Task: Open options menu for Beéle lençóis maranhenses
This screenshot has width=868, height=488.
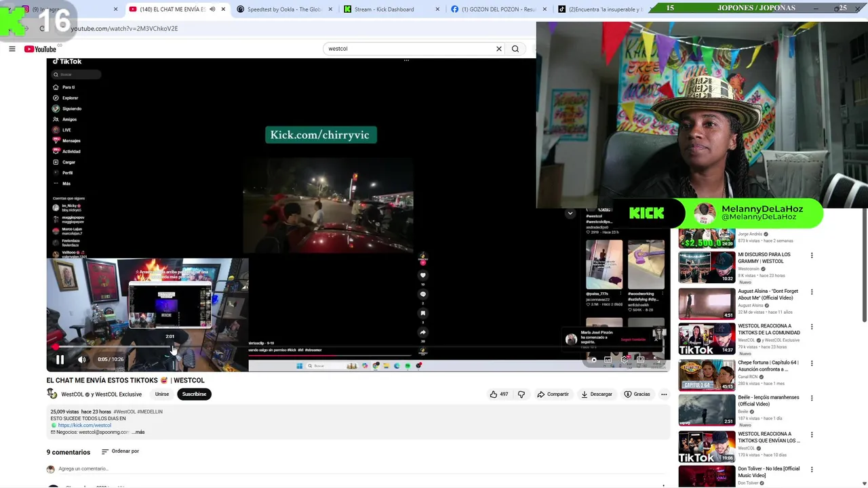Action: [x=812, y=398]
